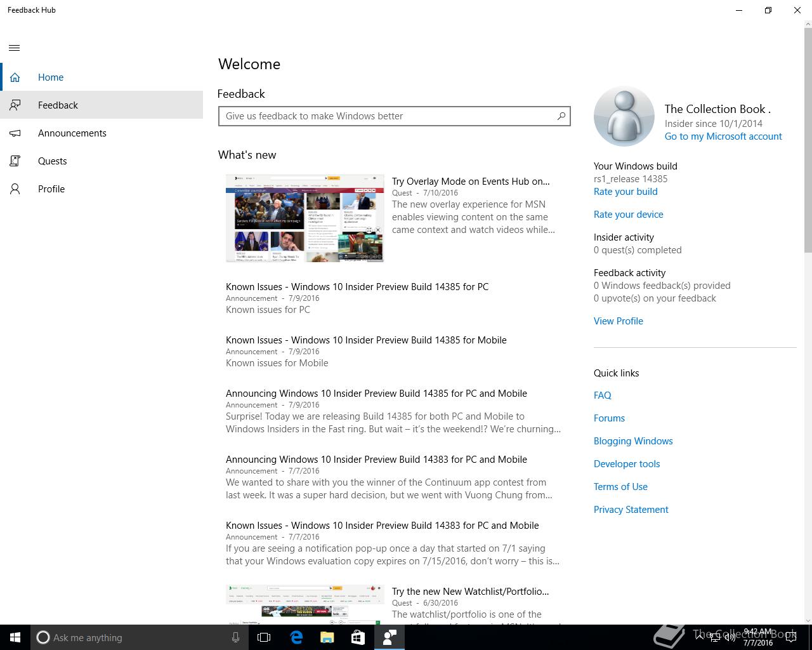Select Quests in the navigation pane
Viewport: 812px width, 650px height.
click(x=101, y=161)
